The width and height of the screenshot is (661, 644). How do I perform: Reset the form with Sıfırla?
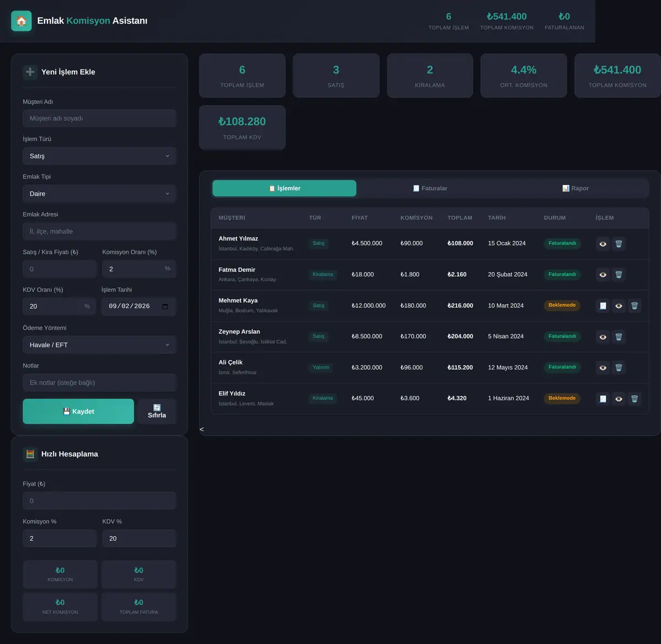click(x=157, y=412)
